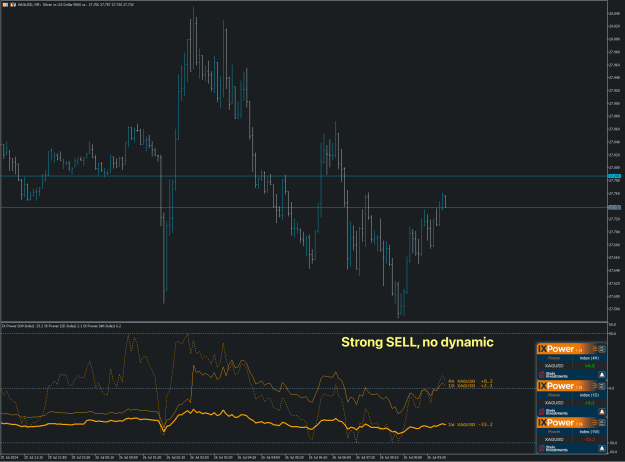Viewport: 625px width, 462px height.
Task: Click the XAGUSD row label in the 1D panel
Action: point(554,403)
